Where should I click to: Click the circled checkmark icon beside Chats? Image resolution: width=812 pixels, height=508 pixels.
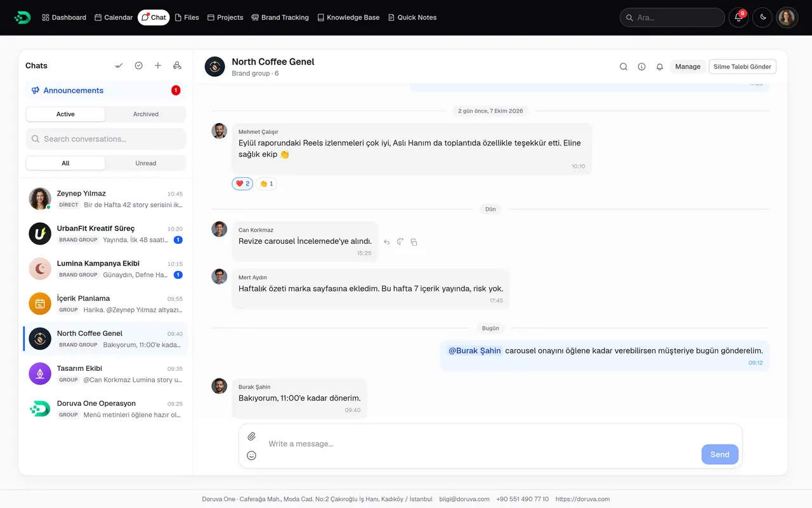138,65
